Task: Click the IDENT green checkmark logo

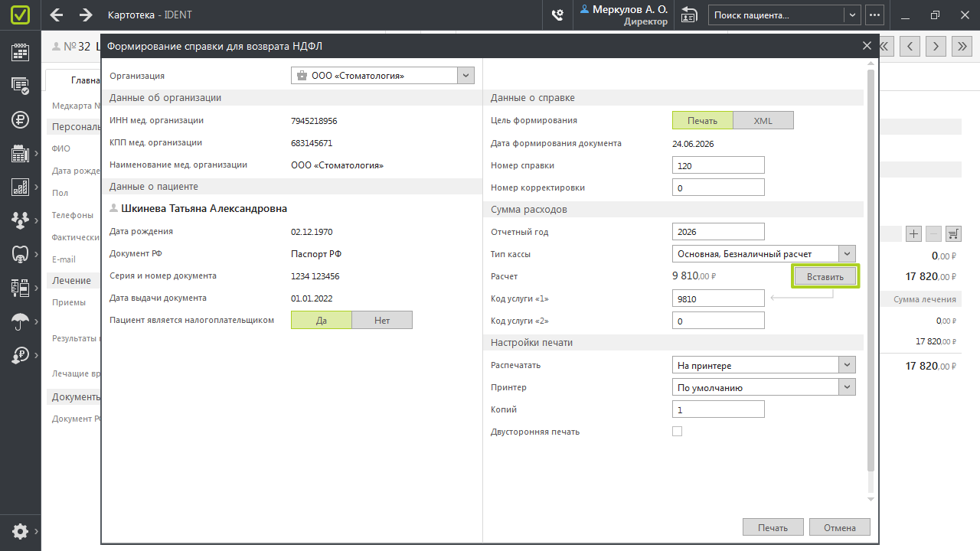Action: click(20, 15)
